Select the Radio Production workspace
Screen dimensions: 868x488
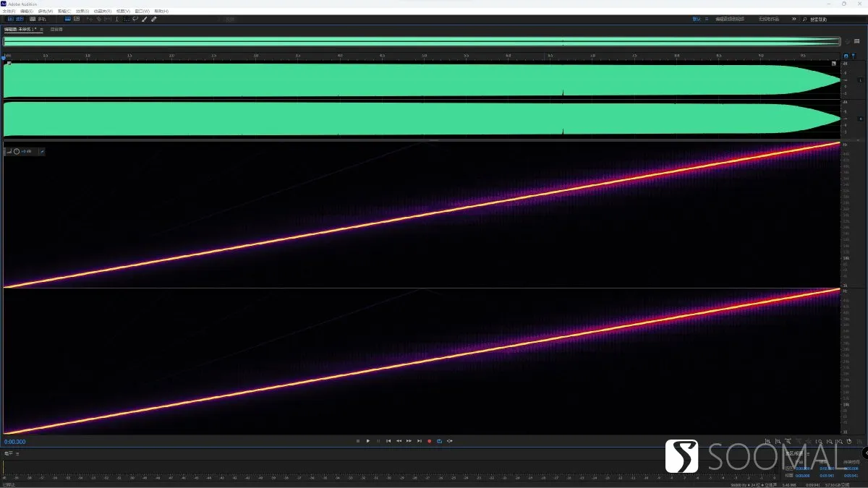[769, 19]
